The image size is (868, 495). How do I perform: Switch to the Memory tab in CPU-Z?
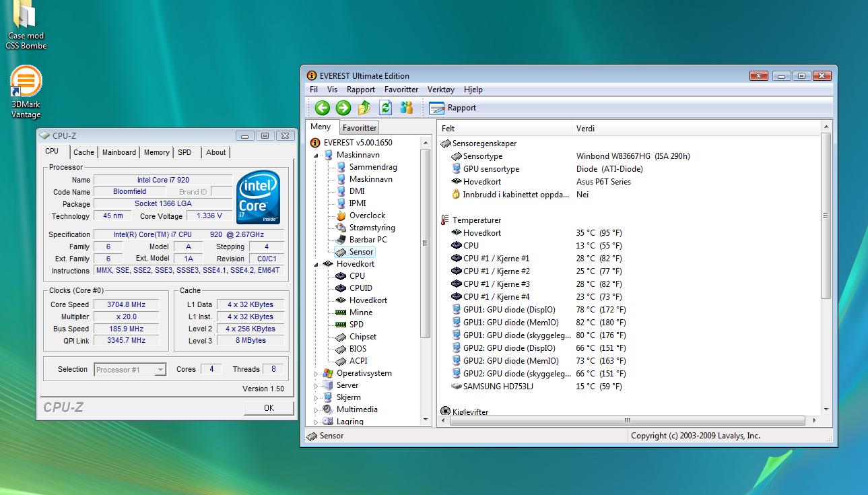tap(157, 152)
